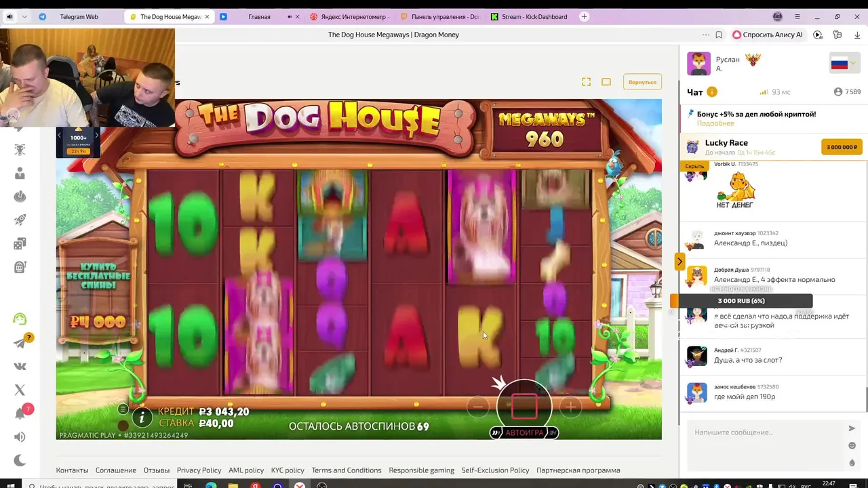
Task: Collapse the chat panel with orange arrow
Action: (679, 261)
